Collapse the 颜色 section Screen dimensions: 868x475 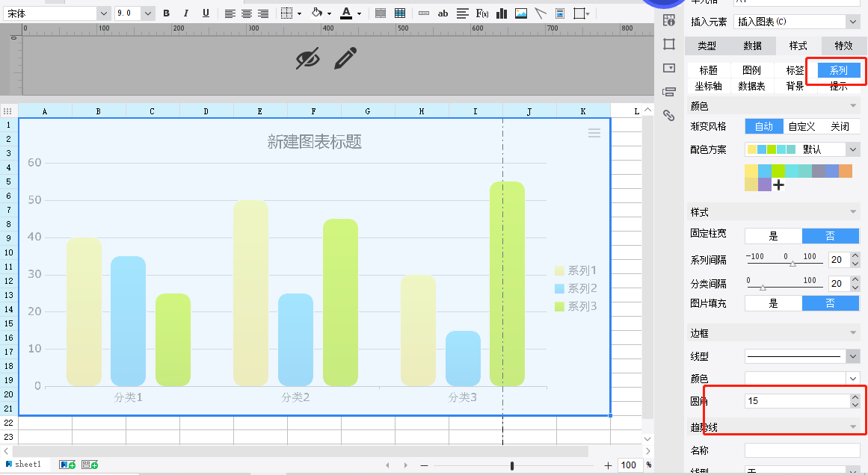853,105
